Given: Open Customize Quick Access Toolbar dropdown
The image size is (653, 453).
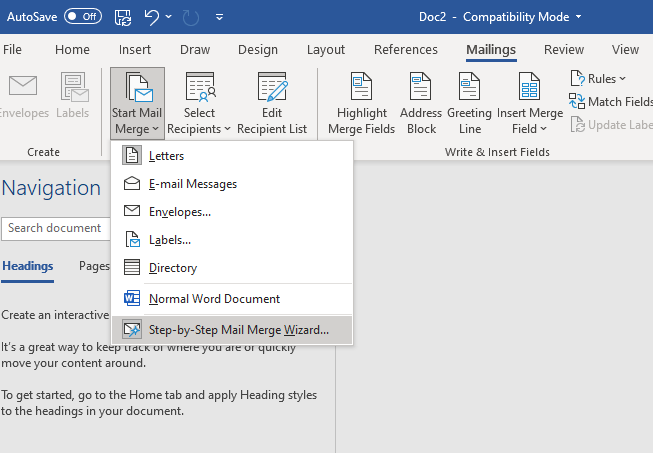Looking at the screenshot, I should 219,18.
